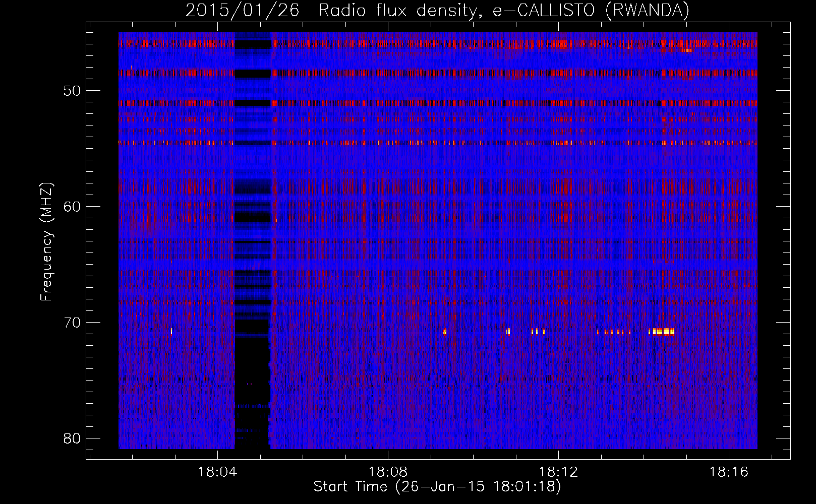This screenshot has width=816, height=504.
Task: Click the 80 frequency tick label
Action: pyautogui.click(x=72, y=438)
